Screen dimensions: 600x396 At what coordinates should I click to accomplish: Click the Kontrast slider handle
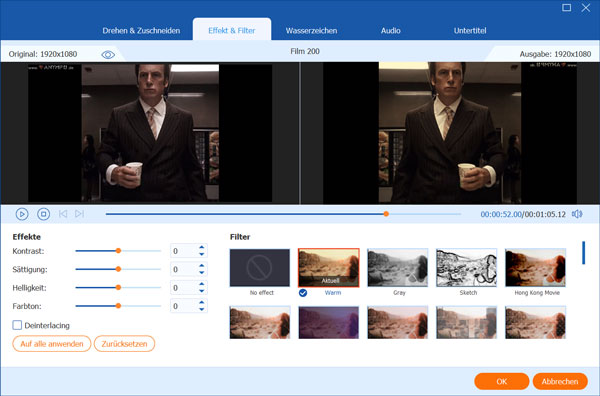(x=118, y=251)
